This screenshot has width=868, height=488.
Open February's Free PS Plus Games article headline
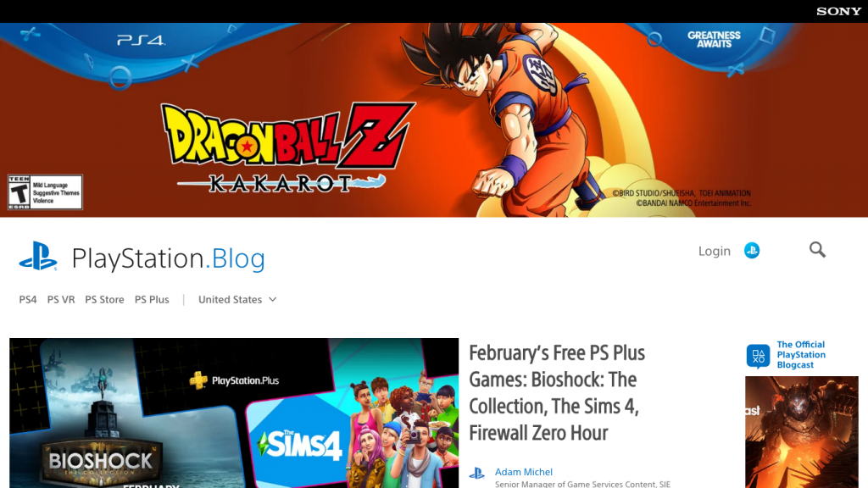point(557,393)
